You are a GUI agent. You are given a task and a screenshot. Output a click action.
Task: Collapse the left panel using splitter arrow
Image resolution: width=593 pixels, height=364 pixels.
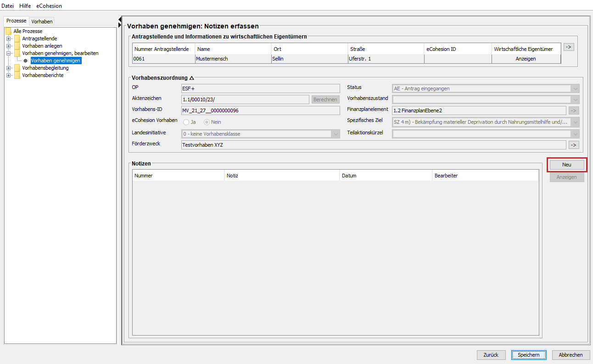coord(120,19)
